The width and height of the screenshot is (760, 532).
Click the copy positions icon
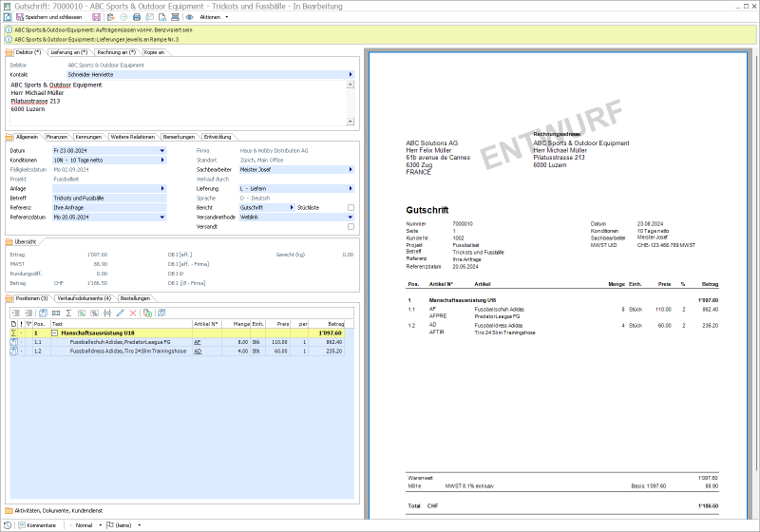pyautogui.click(x=147, y=313)
